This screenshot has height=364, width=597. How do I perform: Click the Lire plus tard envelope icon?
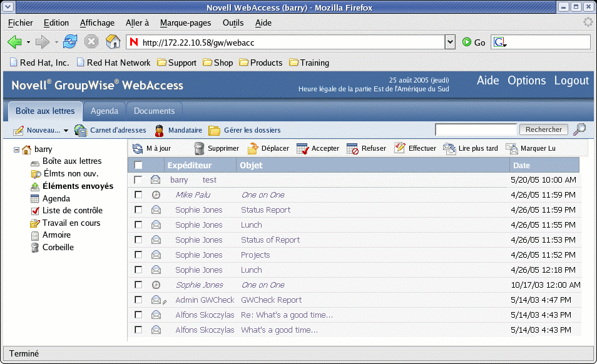[449, 149]
